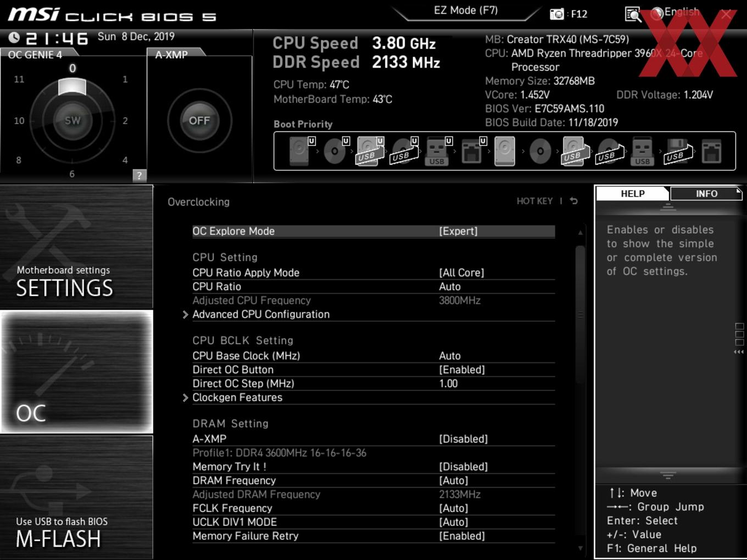747x560 pixels.
Task: Click the settings list scroll up arrow
Action: point(580,233)
